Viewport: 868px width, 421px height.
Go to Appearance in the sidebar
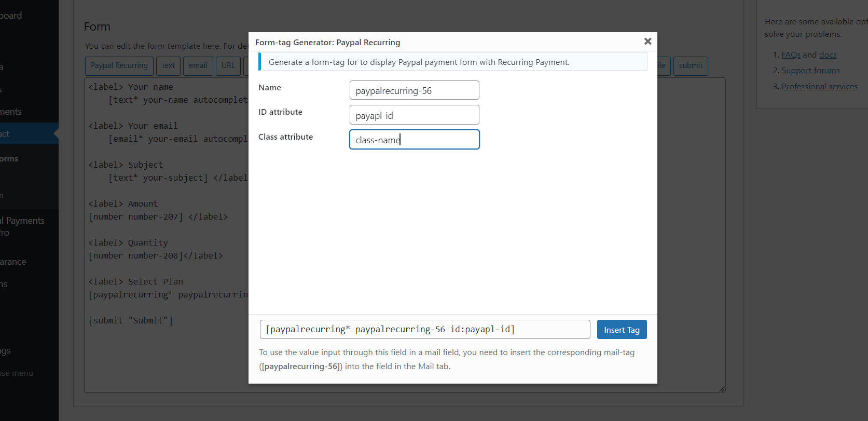[x=15, y=262]
